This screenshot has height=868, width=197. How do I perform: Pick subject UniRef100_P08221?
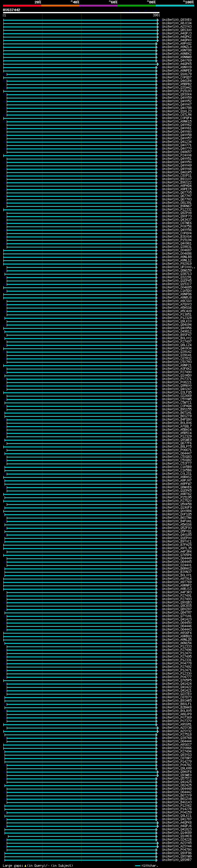tap(176, 382)
